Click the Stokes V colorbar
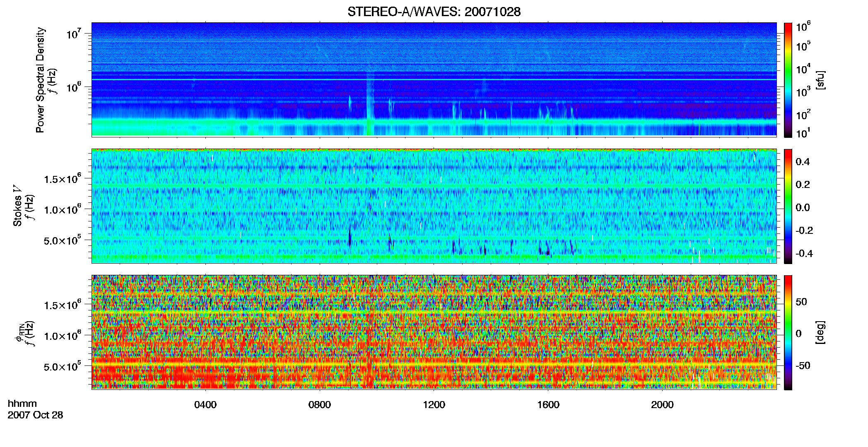Image resolution: width=868 pixels, height=447 pixels. coord(788,206)
